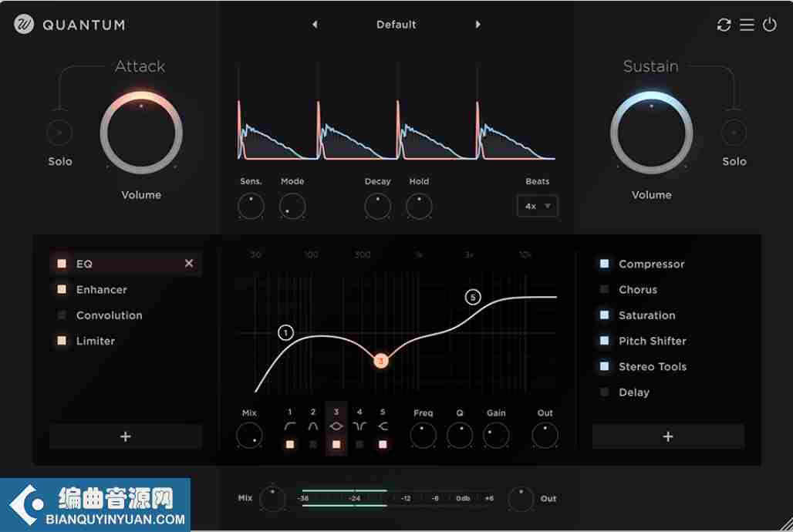This screenshot has width=793, height=532.
Task: Enable the Chorus module square
Action: pyautogui.click(x=604, y=289)
